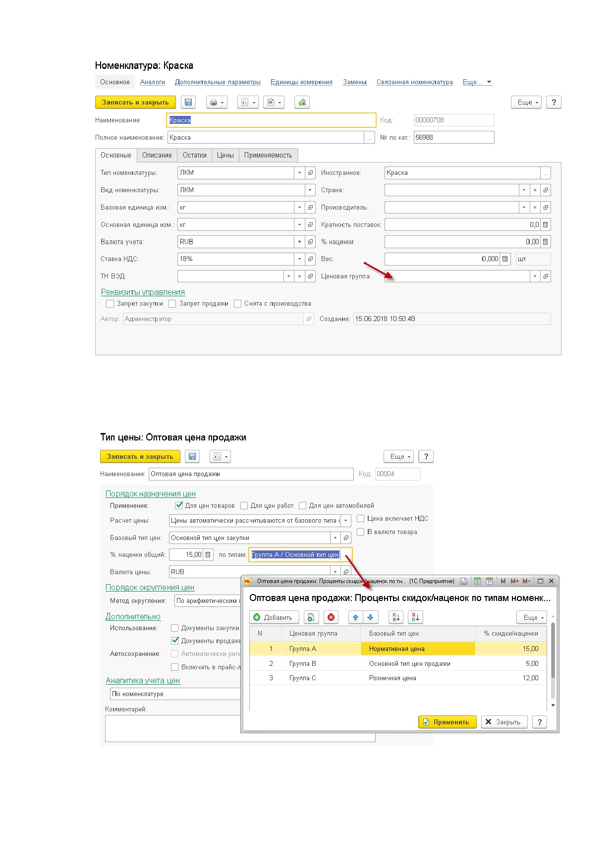Toggle the Запрет закупки checkbox
The height and width of the screenshot is (868, 614).
(x=110, y=304)
